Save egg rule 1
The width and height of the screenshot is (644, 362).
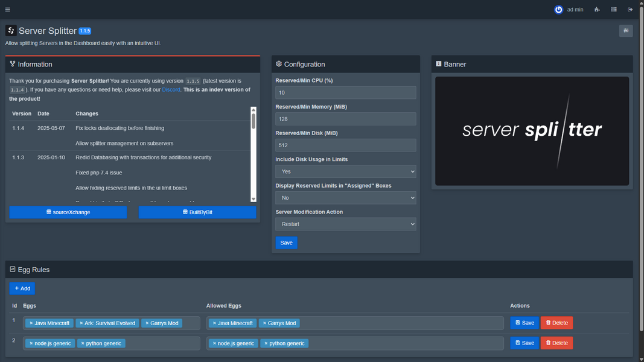(x=524, y=323)
